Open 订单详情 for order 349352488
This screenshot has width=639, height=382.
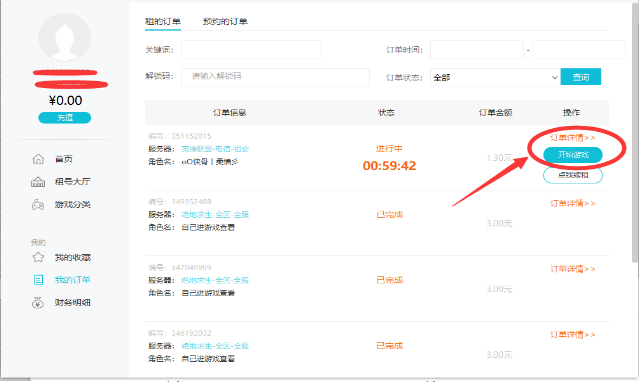pyautogui.click(x=573, y=203)
